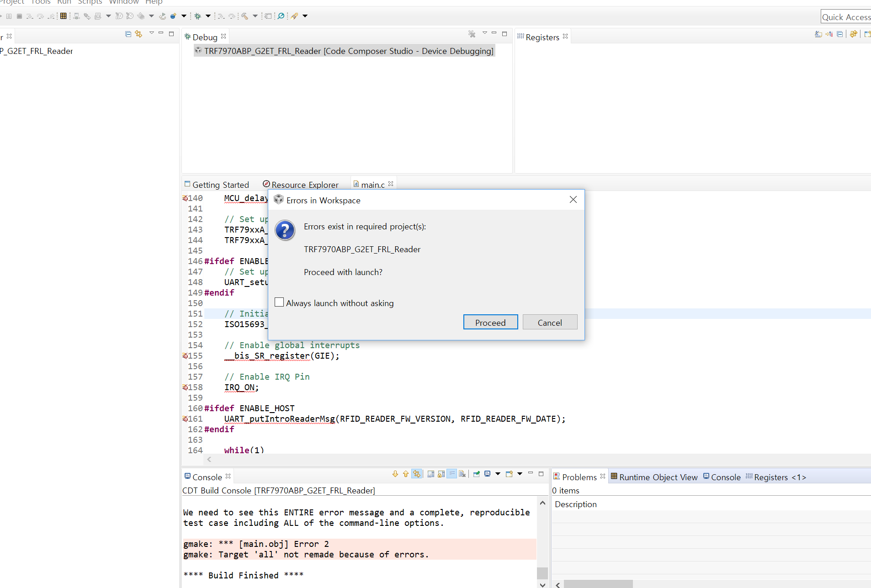The width and height of the screenshot is (871, 588).
Task: Click the error marker on line 155
Action: [x=185, y=355]
